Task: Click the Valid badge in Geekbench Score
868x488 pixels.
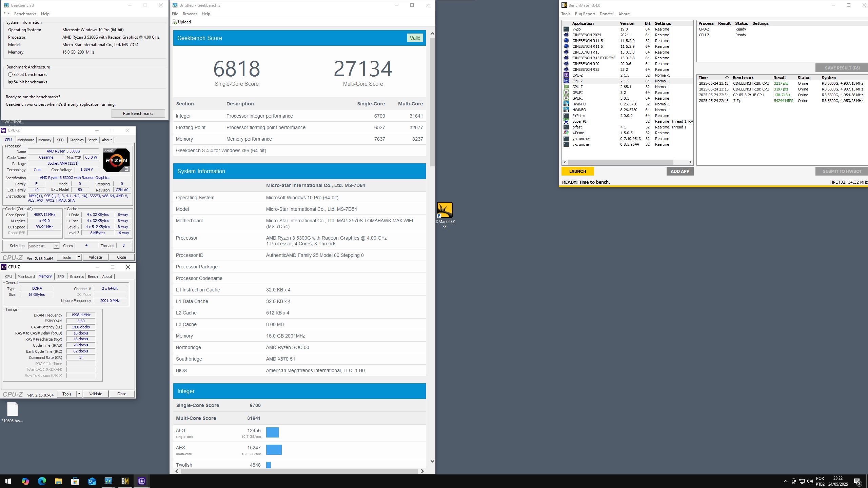Action: [415, 38]
